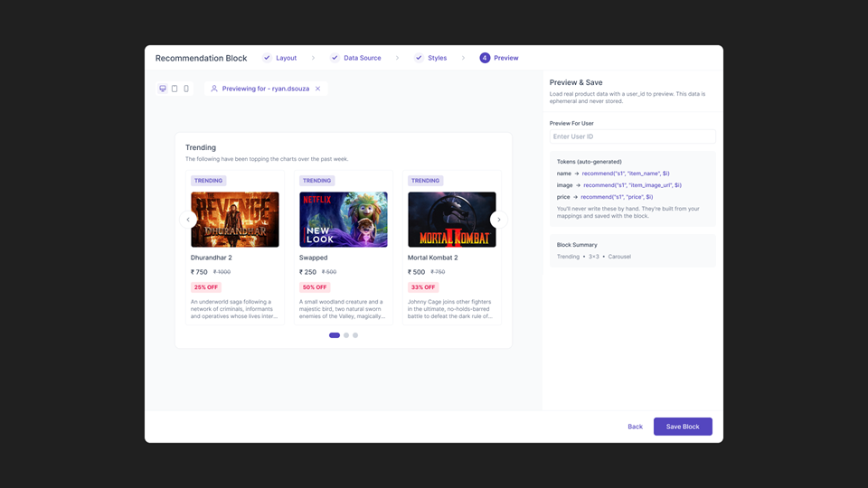Click the ₹ 500 price on the Mortal Kombat 2 card
The width and height of the screenshot is (868, 488).
416,272
